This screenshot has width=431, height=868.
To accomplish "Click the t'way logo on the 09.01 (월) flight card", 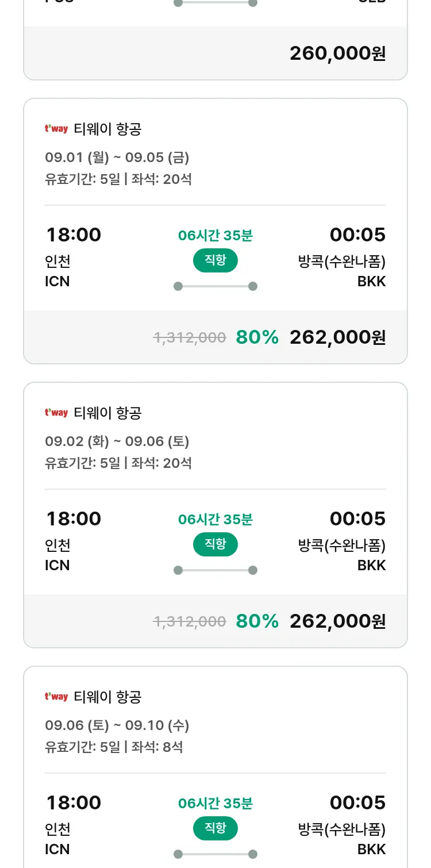I will click(x=56, y=129).
